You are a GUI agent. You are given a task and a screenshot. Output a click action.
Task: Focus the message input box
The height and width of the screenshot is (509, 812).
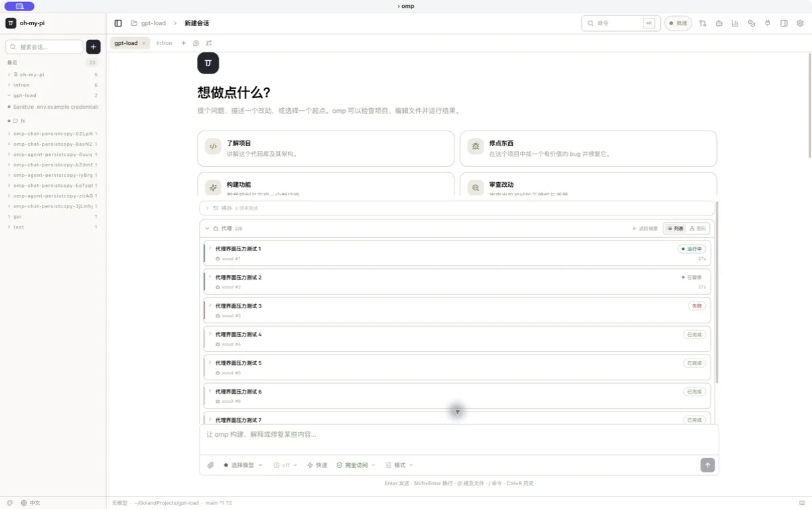coord(459,439)
